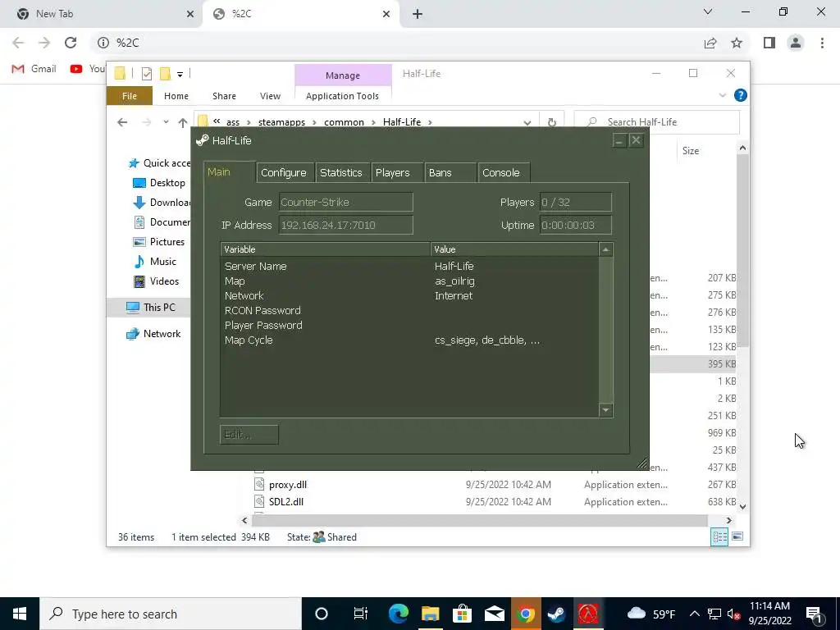
Task: Switch Explorer to details view icon
Action: coord(719,536)
